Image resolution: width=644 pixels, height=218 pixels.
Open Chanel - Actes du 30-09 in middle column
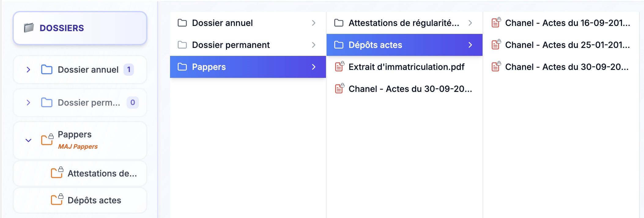point(410,89)
